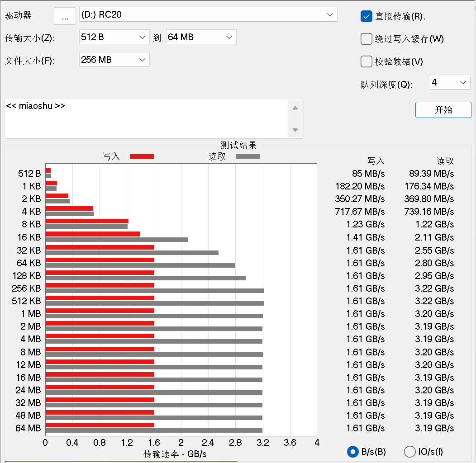Open the 256 MB file size dropdown
The width and height of the screenshot is (476, 463).
tap(114, 60)
